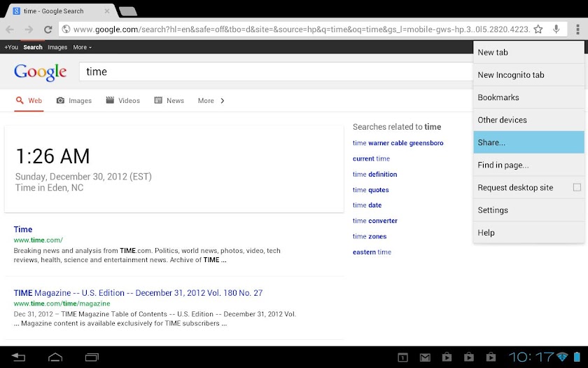Open related search 'time quotes'
588x368 pixels.
point(370,190)
